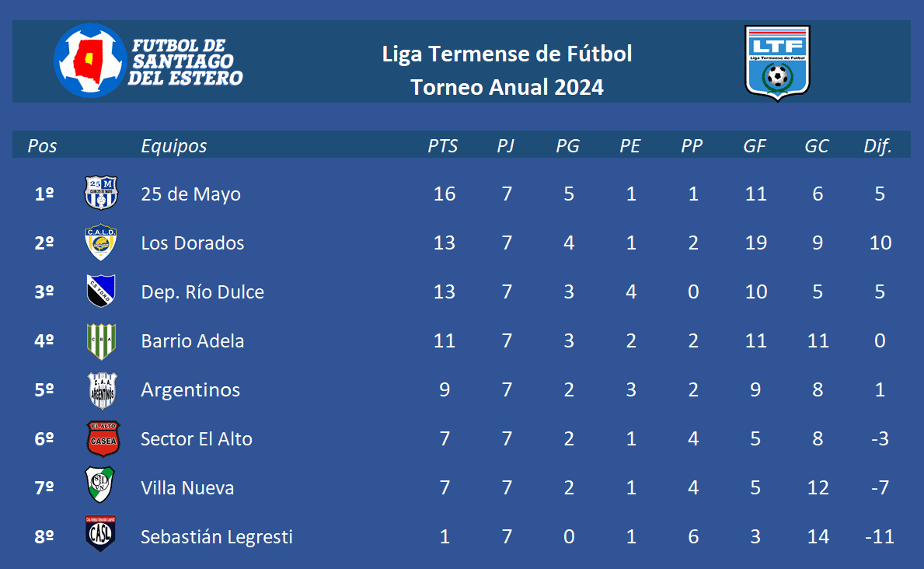Select the Dif. column header
The width and height of the screenshot is (924, 569).
(x=877, y=145)
